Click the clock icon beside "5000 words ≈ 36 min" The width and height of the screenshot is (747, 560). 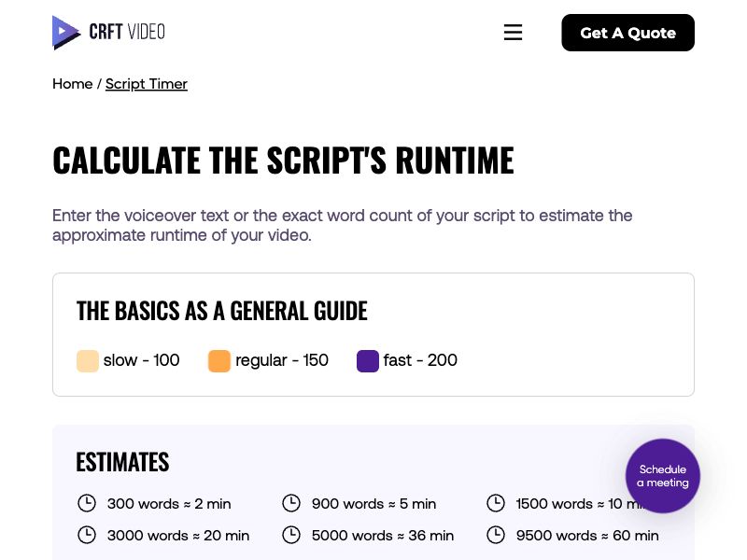[x=291, y=535]
